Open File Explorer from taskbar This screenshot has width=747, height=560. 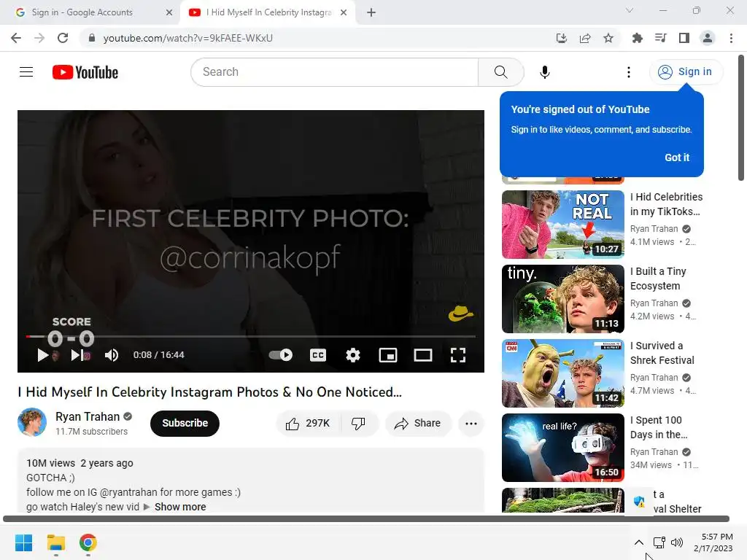click(x=55, y=542)
